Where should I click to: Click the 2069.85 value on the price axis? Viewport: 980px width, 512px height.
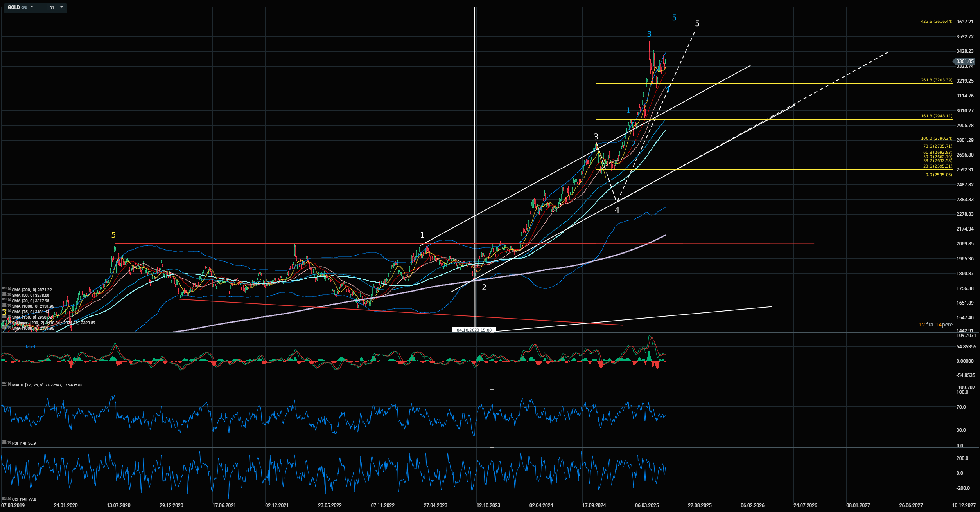[965, 244]
